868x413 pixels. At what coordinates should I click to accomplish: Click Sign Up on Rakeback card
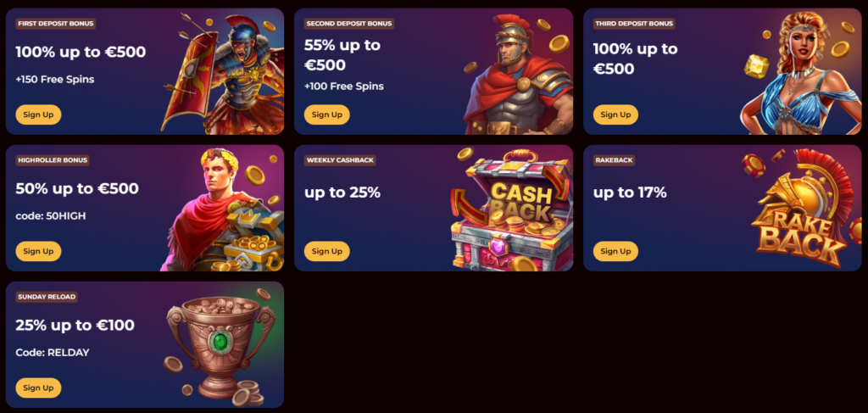615,251
